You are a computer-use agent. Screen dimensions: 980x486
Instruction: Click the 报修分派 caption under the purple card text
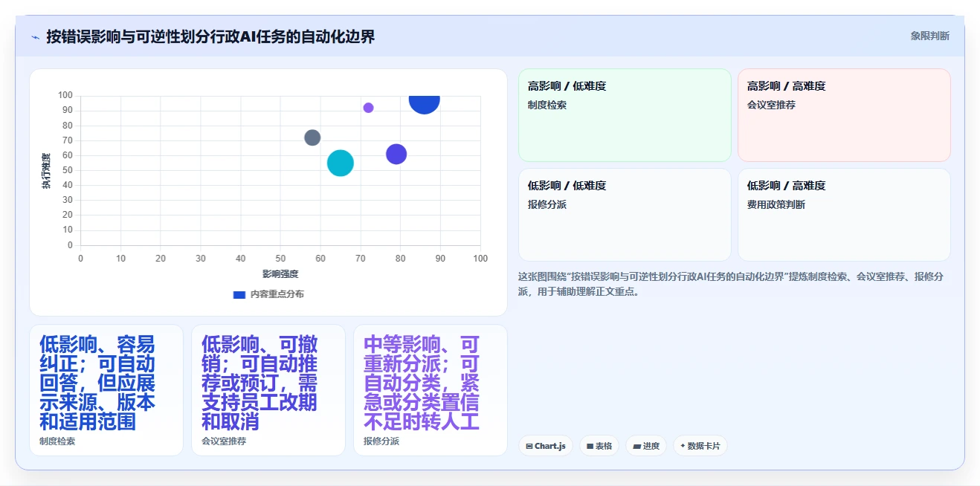coord(381,441)
